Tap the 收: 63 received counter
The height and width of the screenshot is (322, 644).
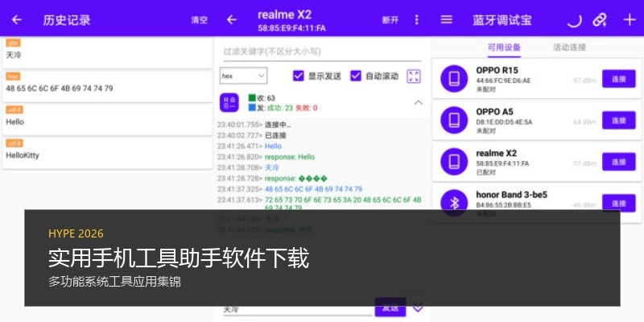[x=262, y=98]
